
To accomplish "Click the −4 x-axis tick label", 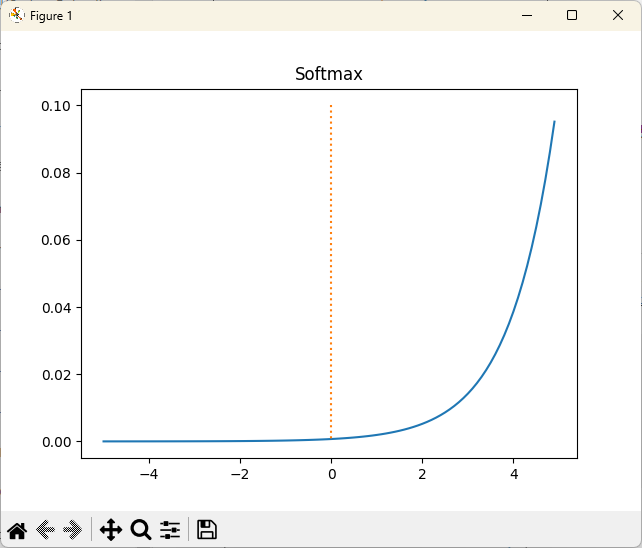I will click(x=148, y=473).
